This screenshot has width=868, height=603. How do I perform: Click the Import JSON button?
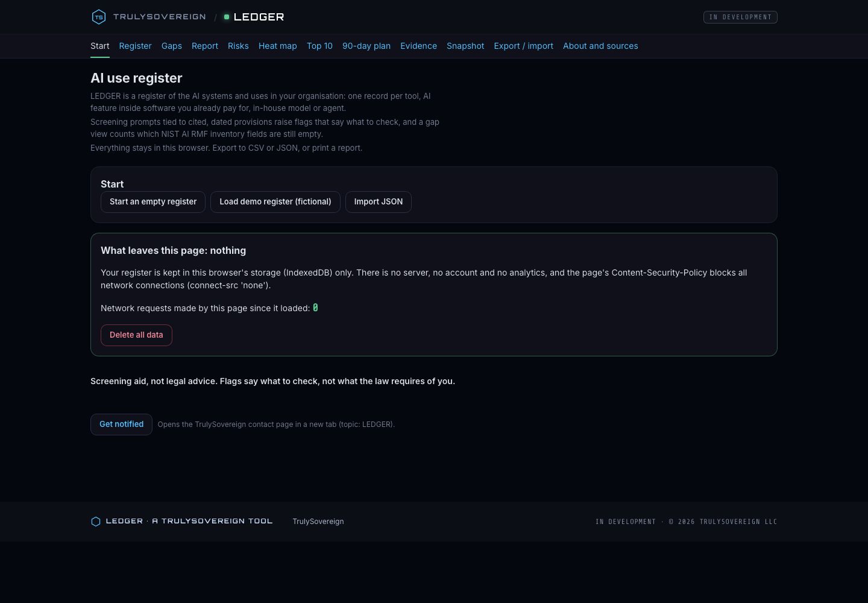coord(379,202)
